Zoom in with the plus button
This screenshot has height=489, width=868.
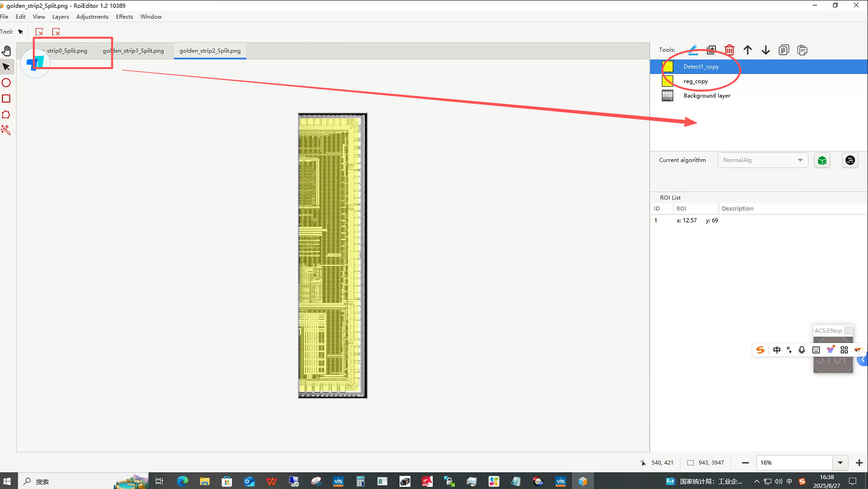pos(859,463)
